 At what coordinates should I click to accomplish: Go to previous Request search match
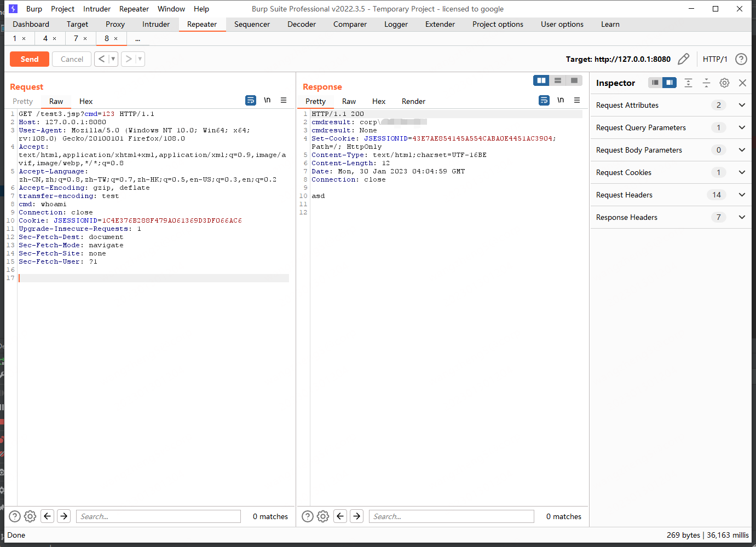point(48,516)
